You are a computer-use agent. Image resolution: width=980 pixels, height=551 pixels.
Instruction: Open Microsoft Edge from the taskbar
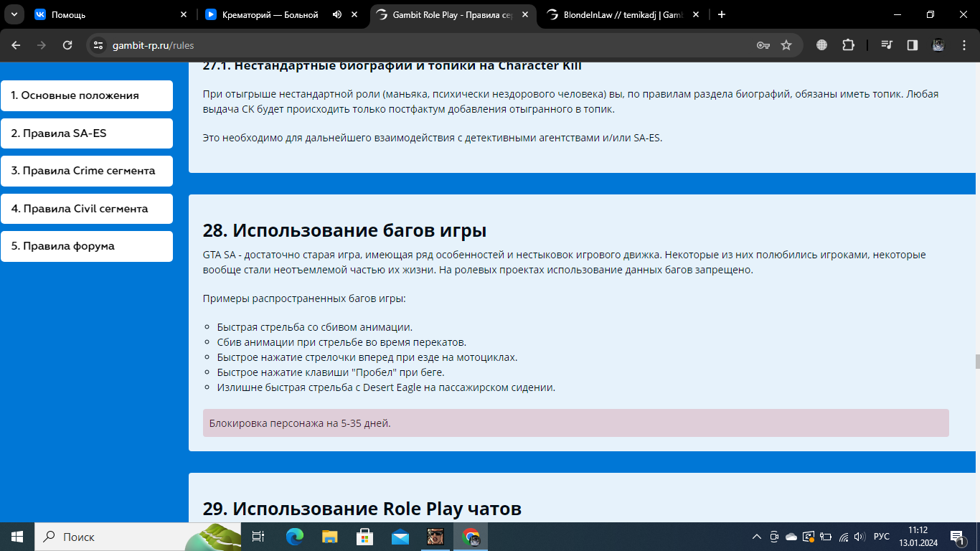tap(295, 537)
